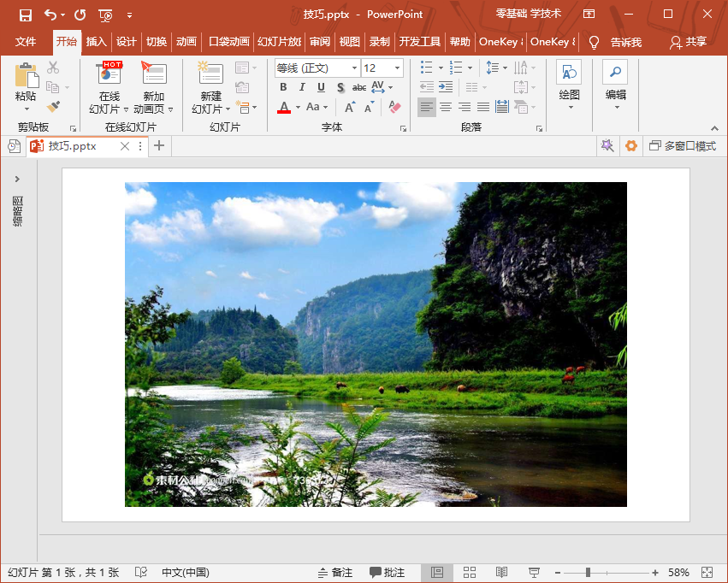728x583 pixels.
Task: Open Ribbon Display Options icon
Action: tap(589, 14)
